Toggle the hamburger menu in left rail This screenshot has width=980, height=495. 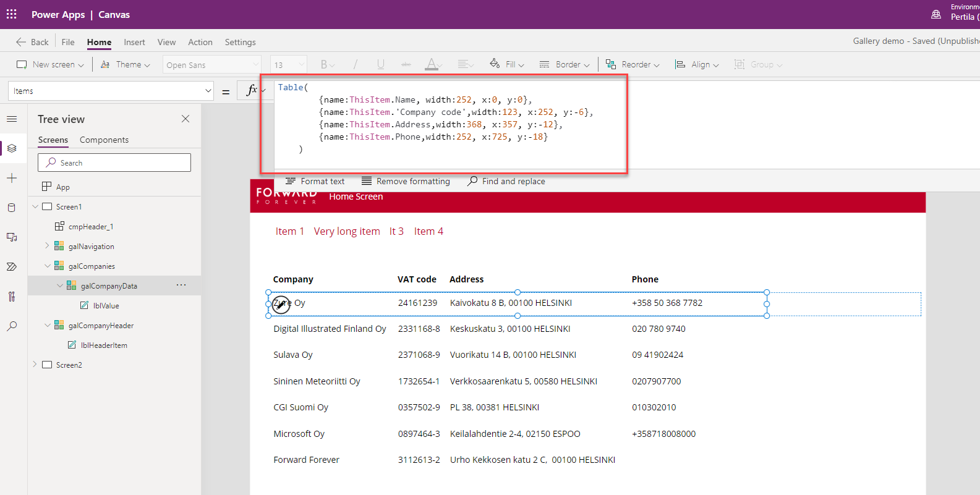pos(12,119)
